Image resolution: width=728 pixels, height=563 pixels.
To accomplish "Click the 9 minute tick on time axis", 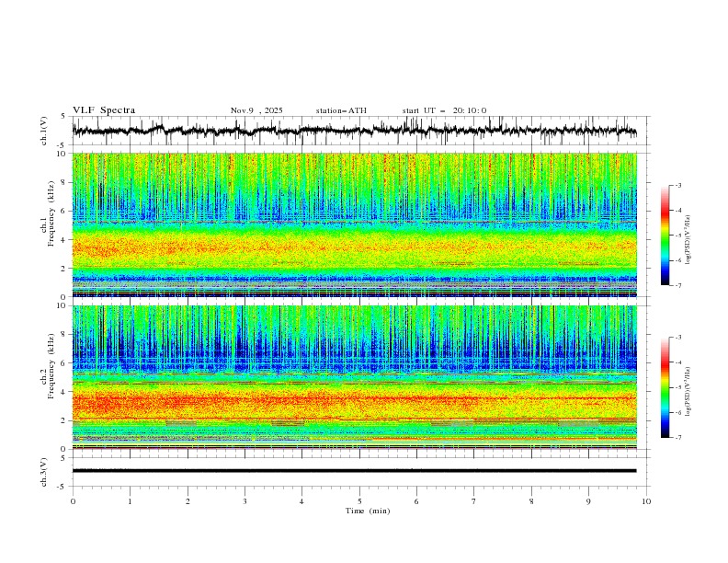I will (588, 501).
